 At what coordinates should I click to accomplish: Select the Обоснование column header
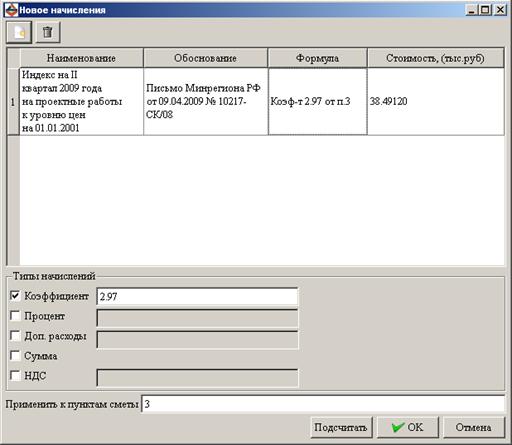(206, 58)
